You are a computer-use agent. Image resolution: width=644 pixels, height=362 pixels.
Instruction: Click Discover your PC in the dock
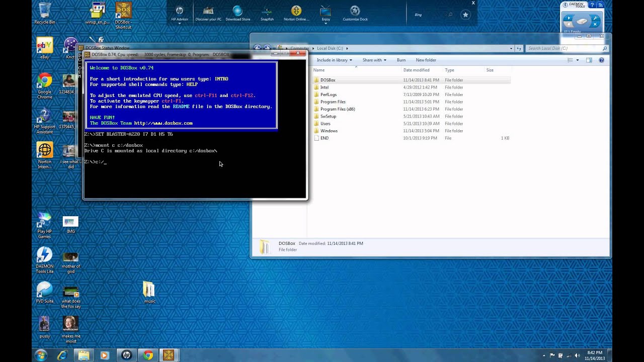(x=208, y=14)
